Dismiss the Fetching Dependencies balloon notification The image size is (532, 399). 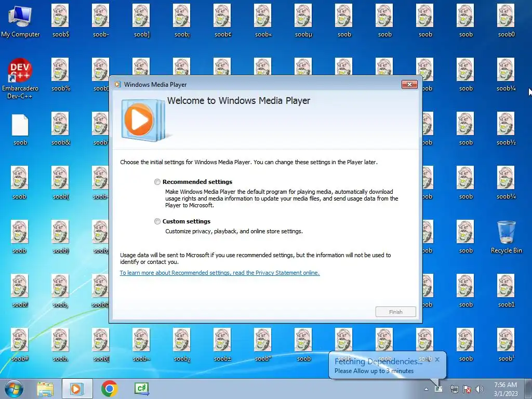point(437,360)
